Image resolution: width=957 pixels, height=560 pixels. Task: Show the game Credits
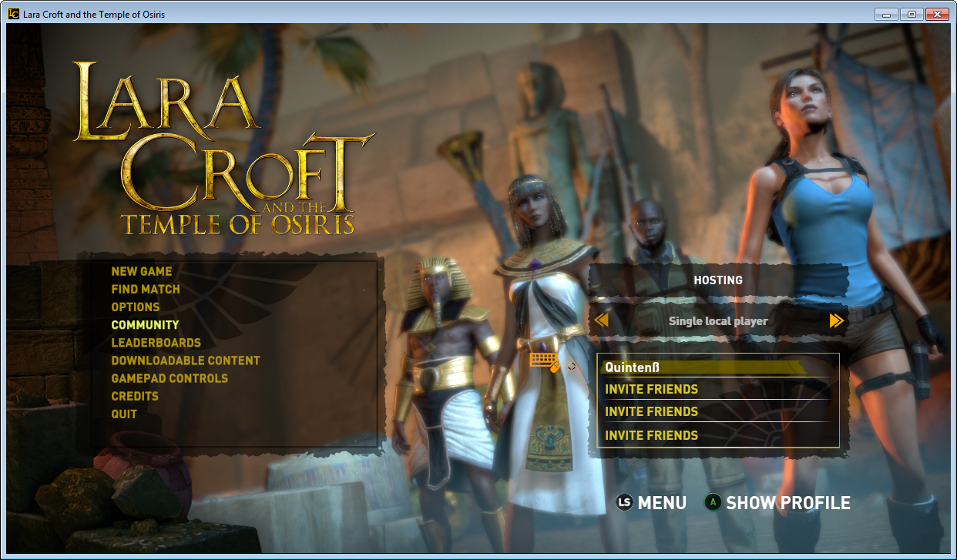coord(135,395)
